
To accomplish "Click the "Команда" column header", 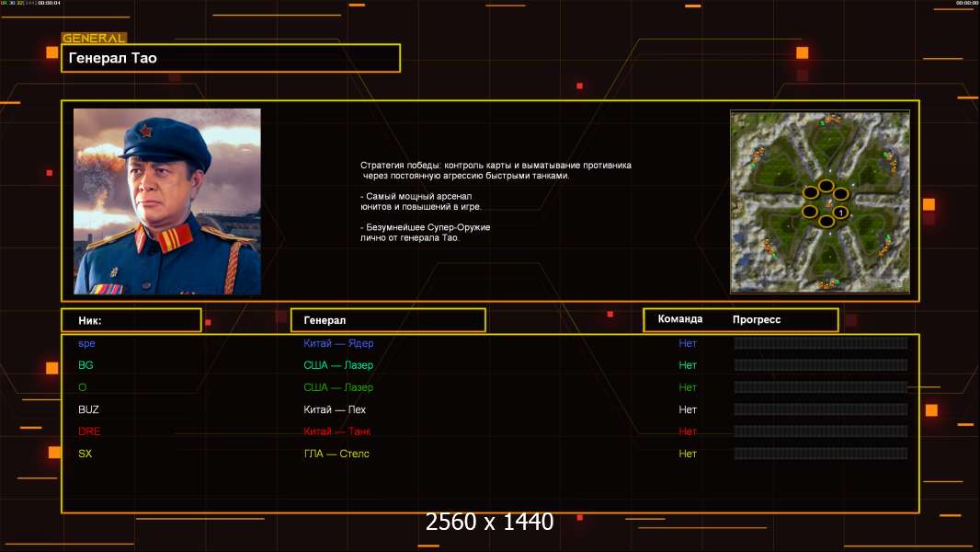I will (680, 319).
